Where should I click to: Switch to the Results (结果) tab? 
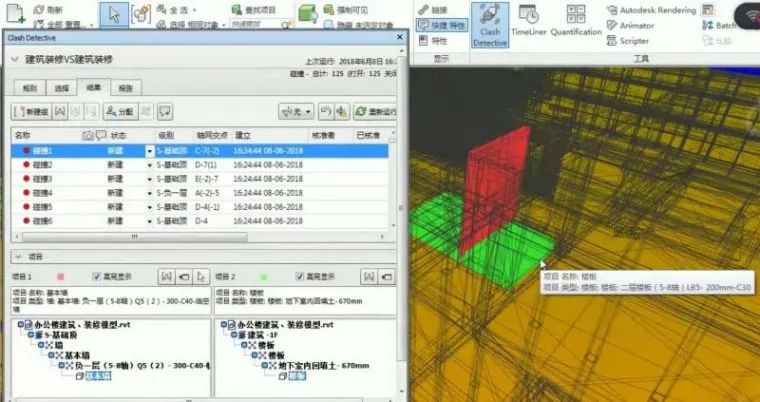[94, 87]
